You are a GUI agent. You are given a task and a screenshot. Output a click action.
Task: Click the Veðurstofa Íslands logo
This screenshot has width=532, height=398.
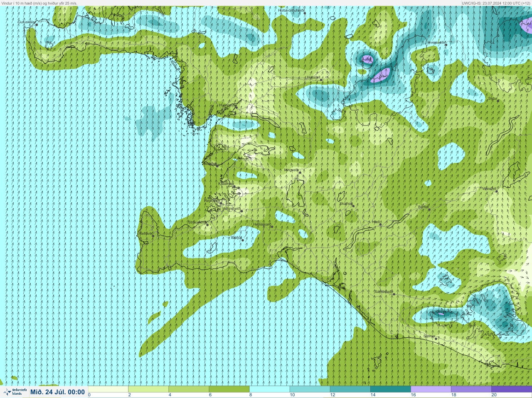(15, 392)
